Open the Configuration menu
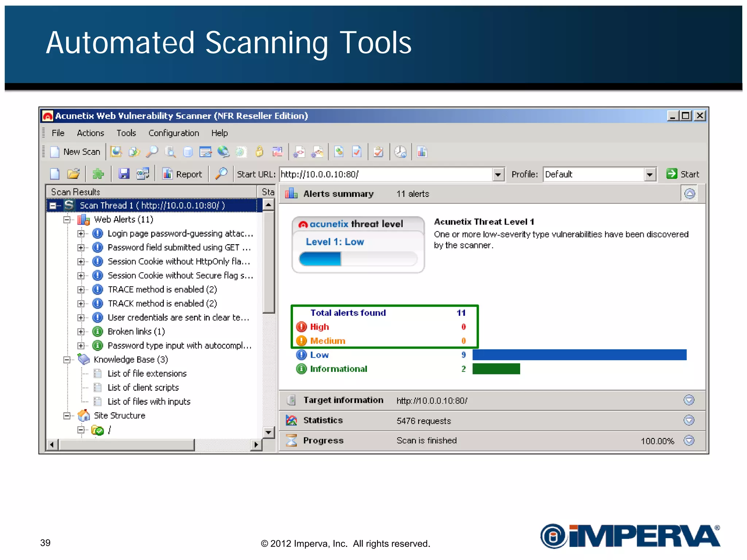This screenshot has width=747, height=560. [x=174, y=133]
